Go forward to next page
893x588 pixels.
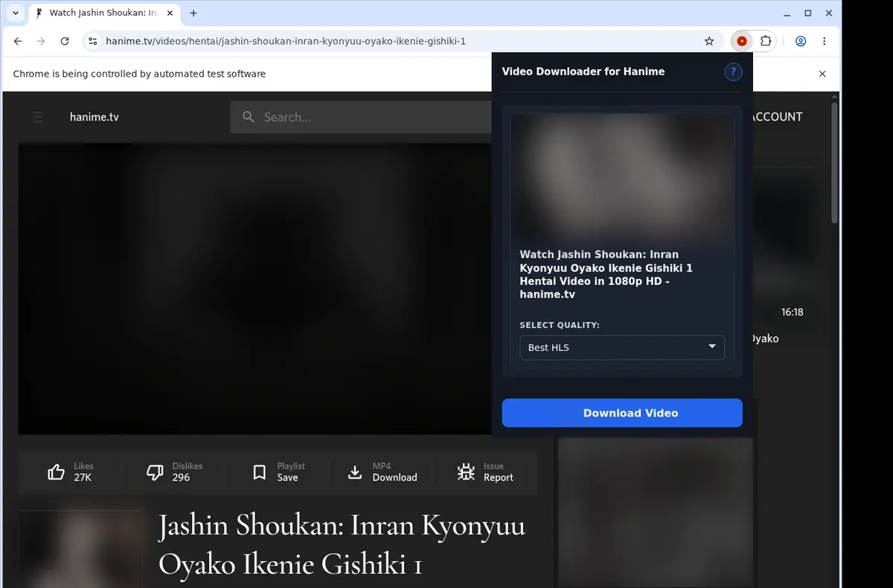tap(41, 41)
